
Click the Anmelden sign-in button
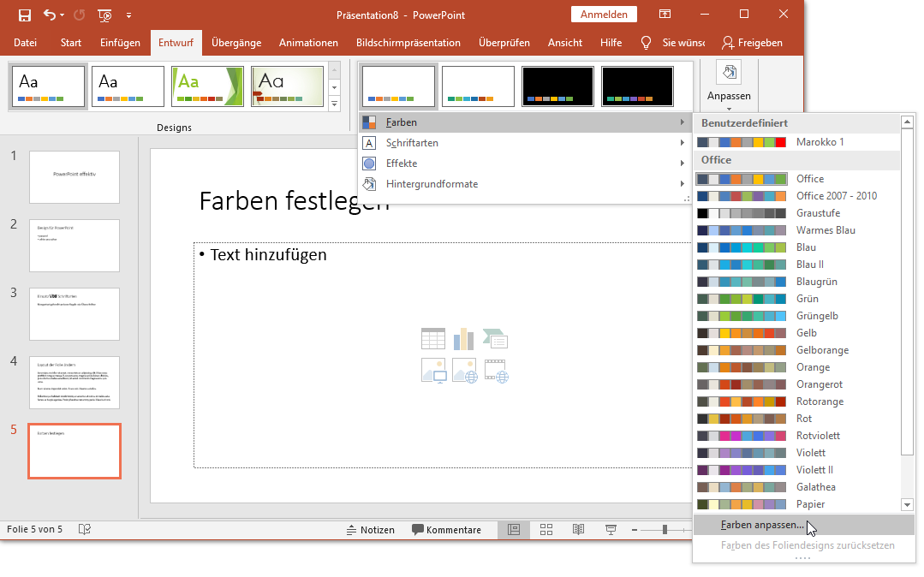pos(604,15)
